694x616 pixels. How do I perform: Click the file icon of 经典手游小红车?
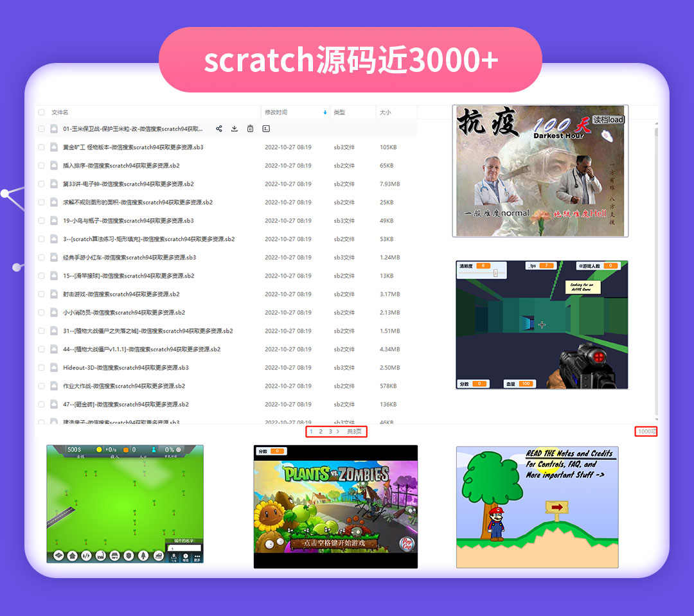(x=54, y=257)
